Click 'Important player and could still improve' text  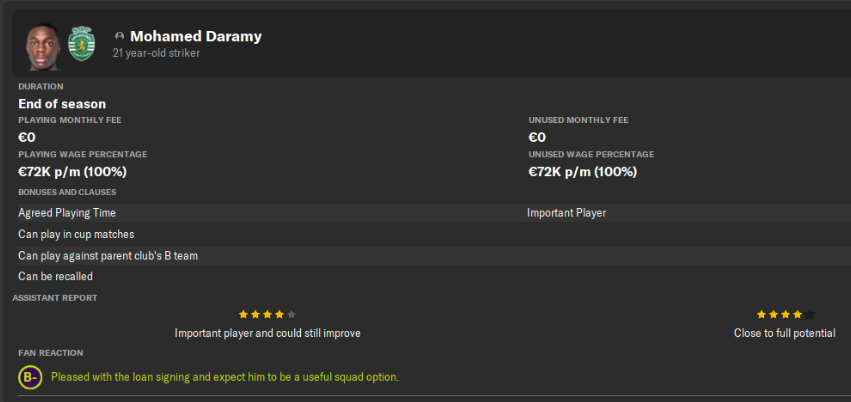tap(267, 333)
